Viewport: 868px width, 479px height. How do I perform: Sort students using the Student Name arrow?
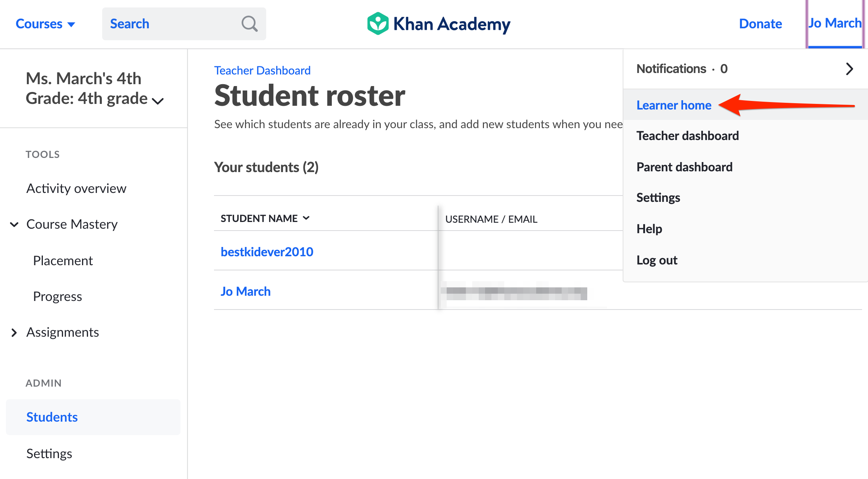point(306,218)
